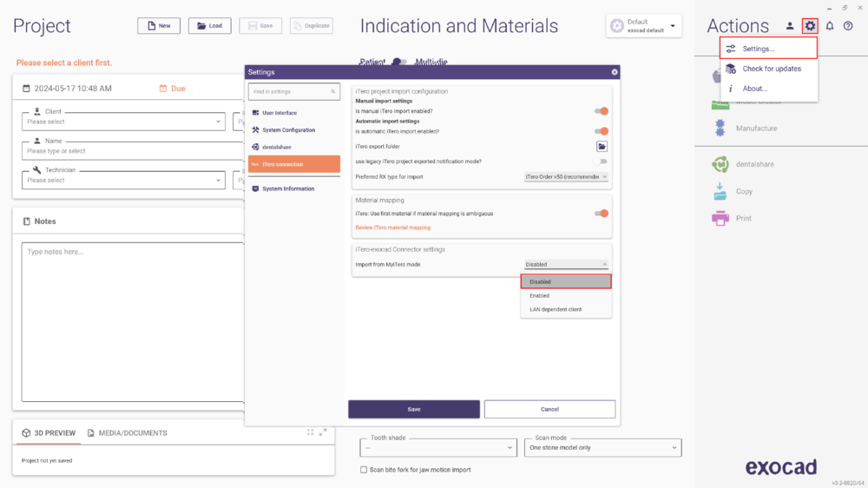Open the Tooth shade dropdown
The height and width of the screenshot is (488, 868).
(437, 447)
